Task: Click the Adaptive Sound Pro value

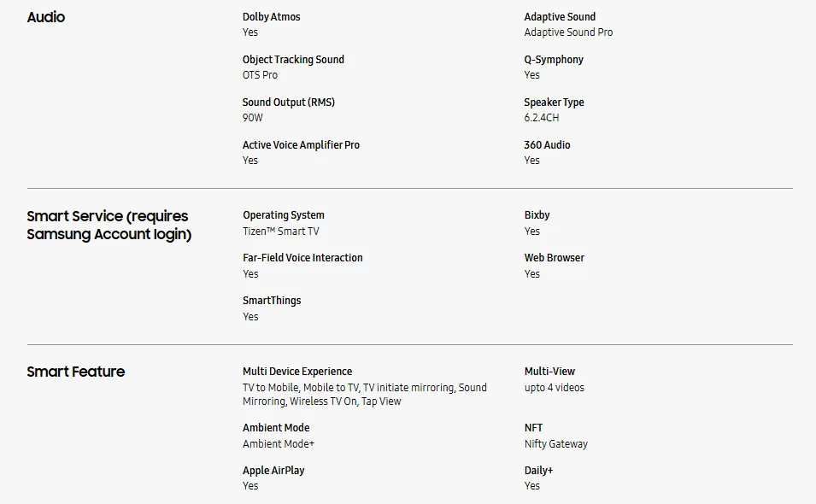Action: click(x=568, y=32)
